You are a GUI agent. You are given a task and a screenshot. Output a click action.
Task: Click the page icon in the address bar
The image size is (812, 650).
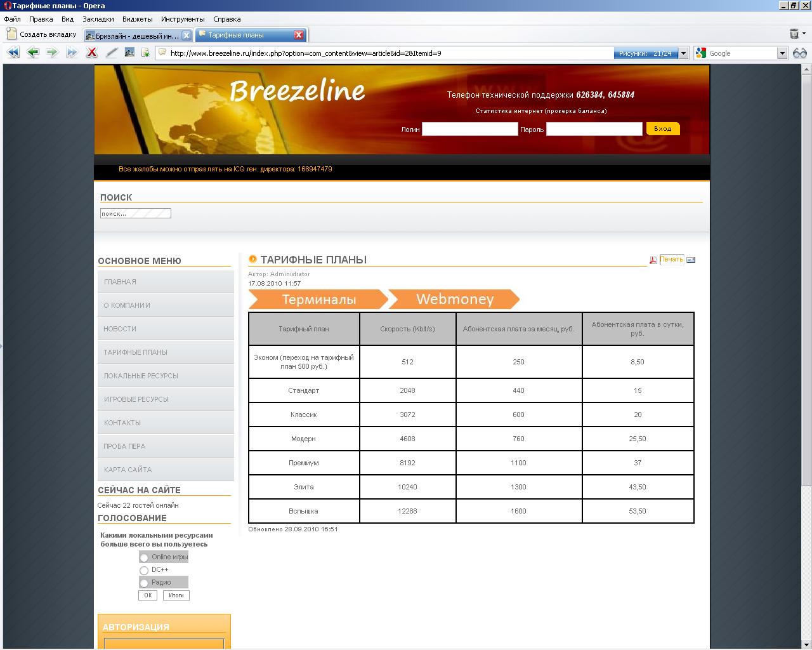point(162,53)
